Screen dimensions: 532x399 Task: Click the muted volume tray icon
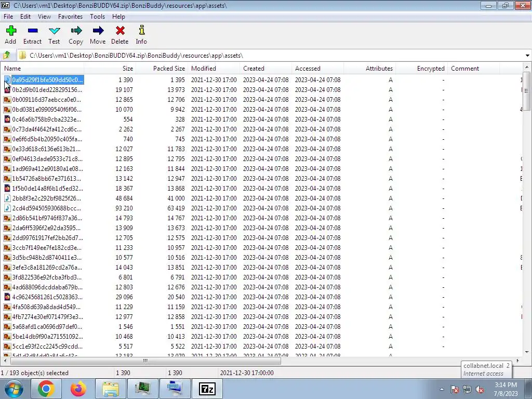(480, 389)
